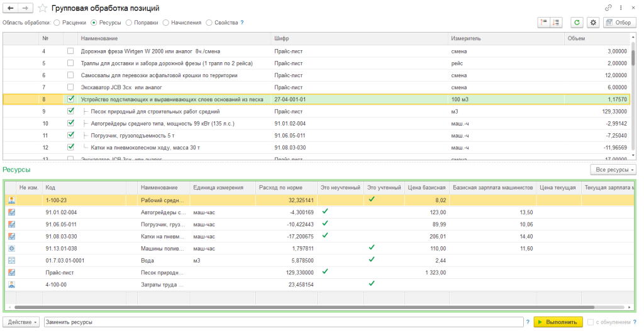The image size is (644, 331).
Task: Uncheck the Погрузчик, грузоподъемность 5 т row
Action: pyautogui.click(x=70, y=135)
